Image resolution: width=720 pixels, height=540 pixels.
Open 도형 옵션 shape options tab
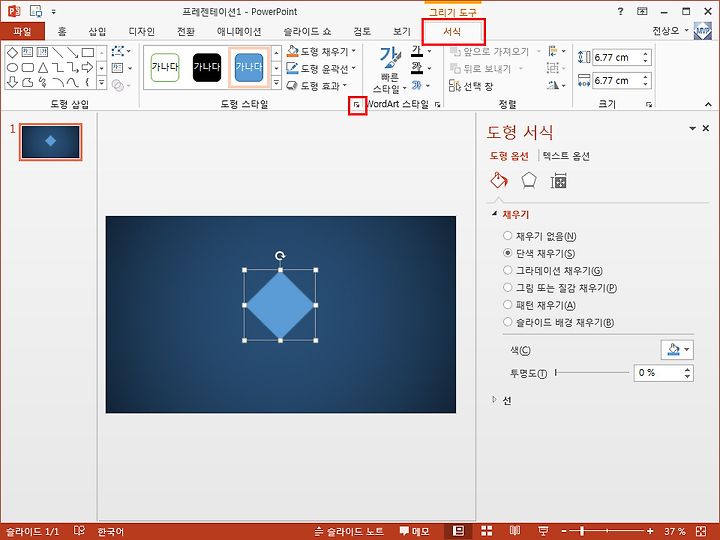click(509, 156)
